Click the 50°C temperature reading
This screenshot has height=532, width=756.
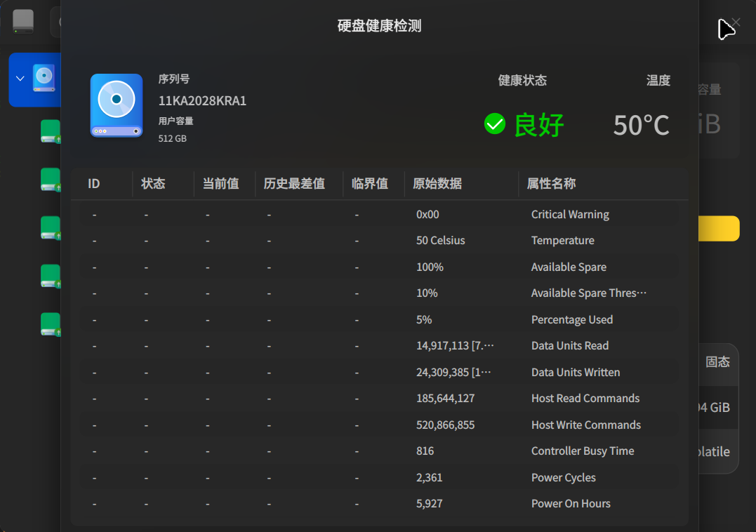(x=642, y=125)
